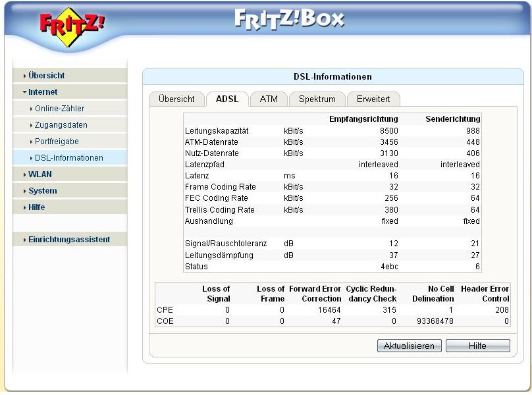The width and height of the screenshot is (532, 395).
Task: Expand the System menu arrow
Action: point(25,192)
